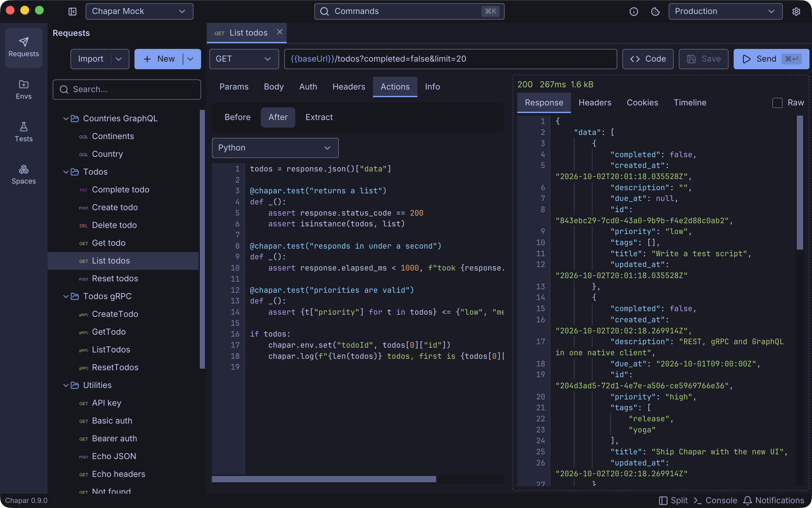Open the Split view layout
The width and height of the screenshot is (812, 508).
tap(673, 500)
